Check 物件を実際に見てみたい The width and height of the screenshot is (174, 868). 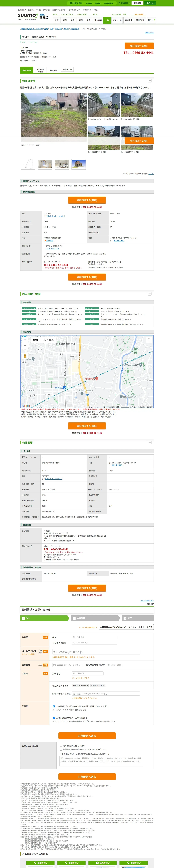(61, 746)
